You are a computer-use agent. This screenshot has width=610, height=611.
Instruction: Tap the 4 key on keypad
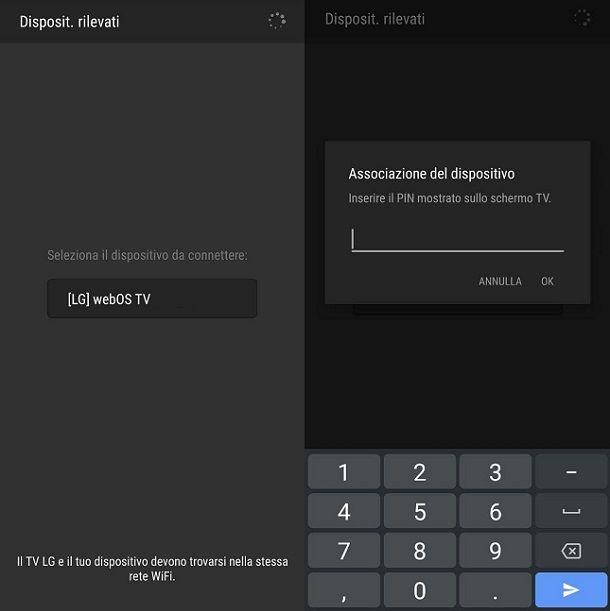pos(344,511)
